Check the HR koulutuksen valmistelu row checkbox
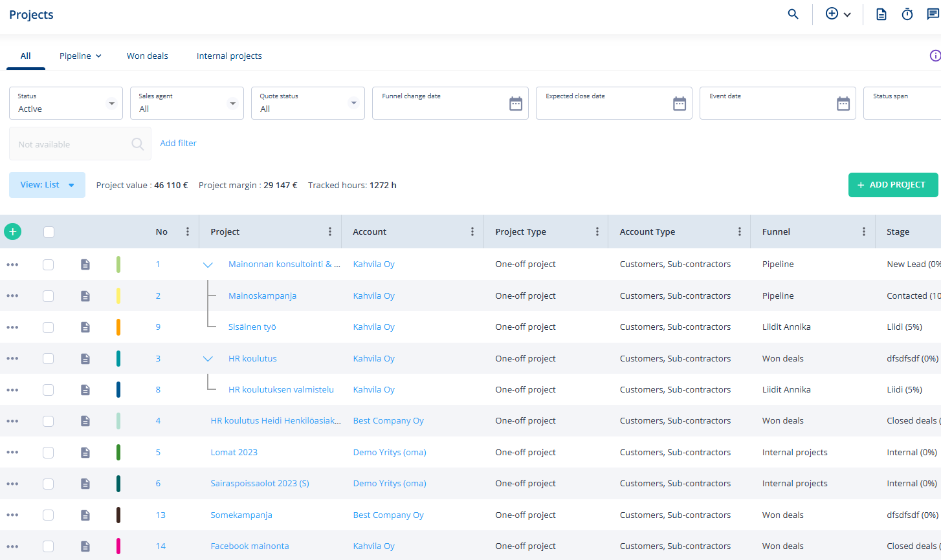941x560 pixels. pos(48,390)
